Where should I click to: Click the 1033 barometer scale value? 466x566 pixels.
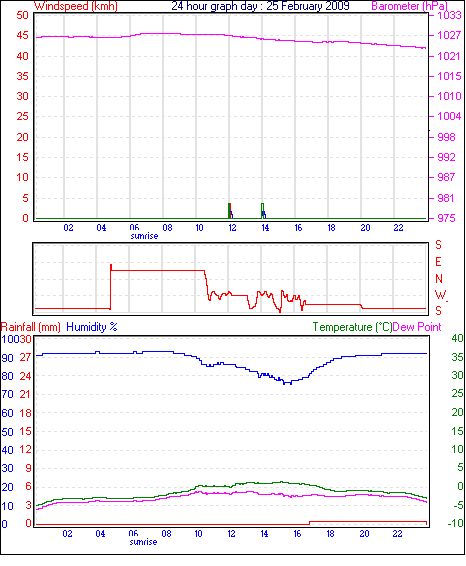click(449, 15)
